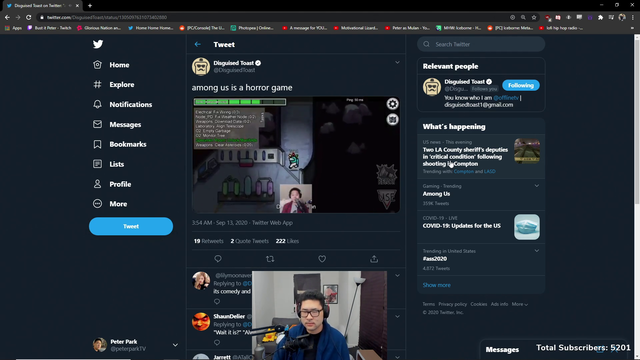Screen dimensions: 640x360
Task: Close the Disguised Toast on Twitter tab
Action: coord(77,6)
